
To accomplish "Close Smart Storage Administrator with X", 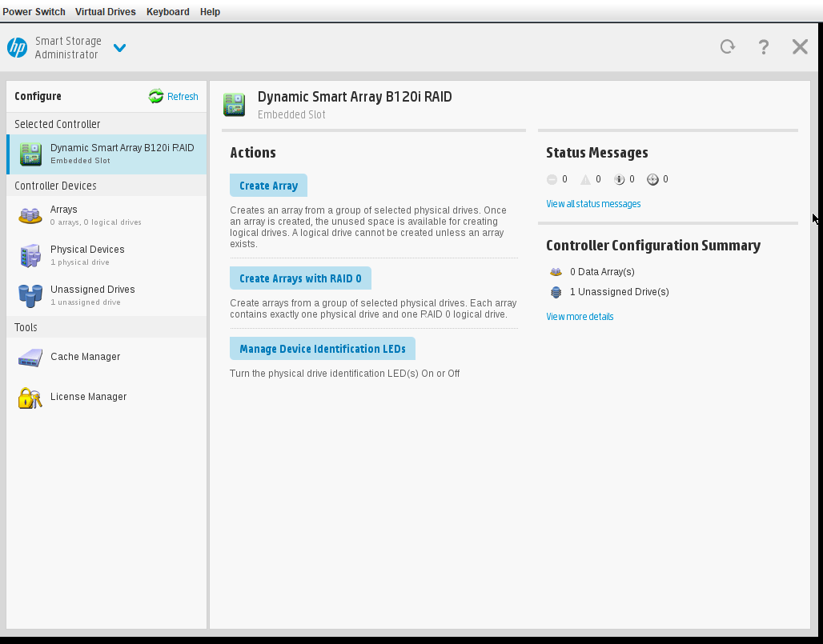I will tap(800, 46).
